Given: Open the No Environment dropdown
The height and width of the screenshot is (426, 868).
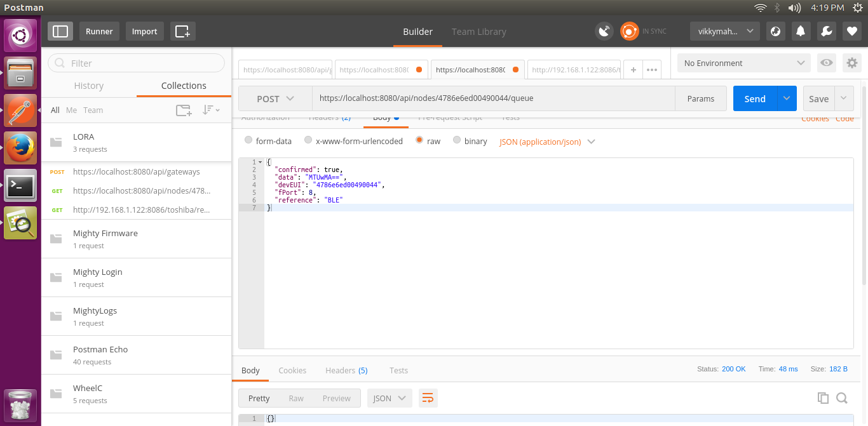Looking at the screenshot, I should click(742, 63).
